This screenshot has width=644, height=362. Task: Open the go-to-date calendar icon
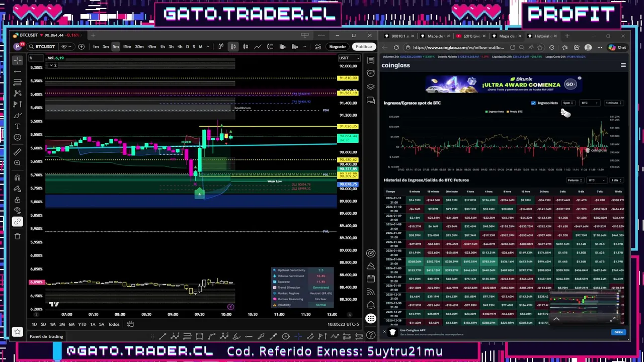[130, 324]
